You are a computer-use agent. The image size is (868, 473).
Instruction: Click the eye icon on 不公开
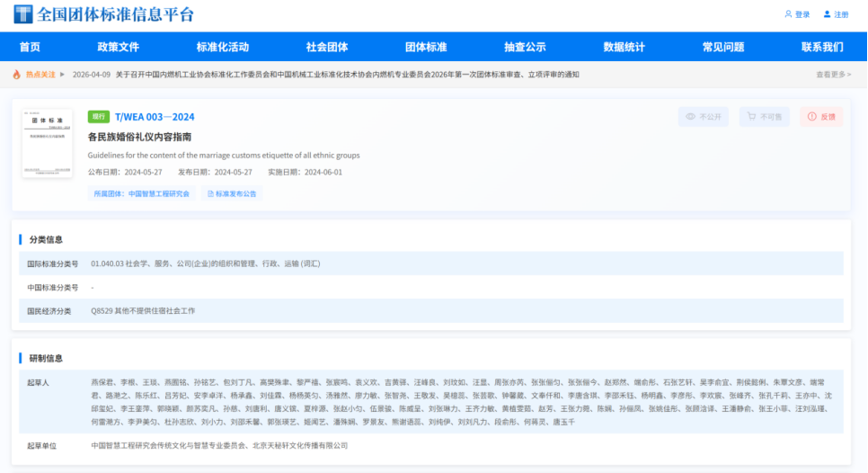(690, 116)
